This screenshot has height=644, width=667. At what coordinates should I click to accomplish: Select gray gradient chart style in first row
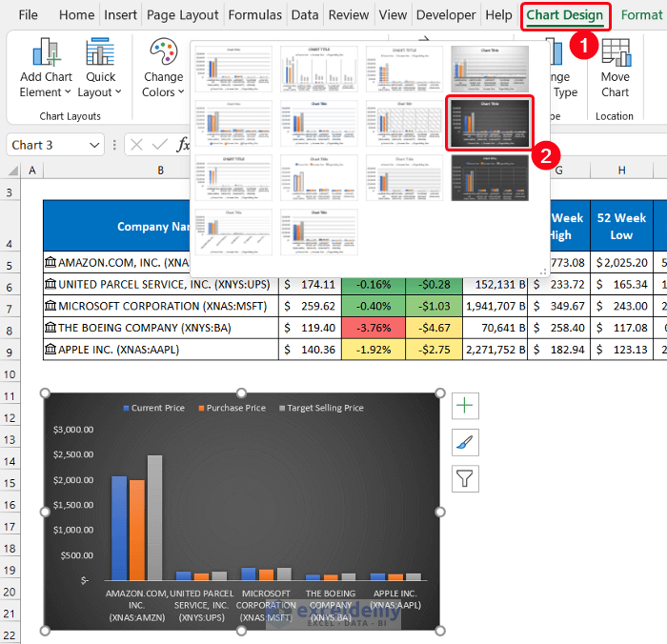click(490, 69)
